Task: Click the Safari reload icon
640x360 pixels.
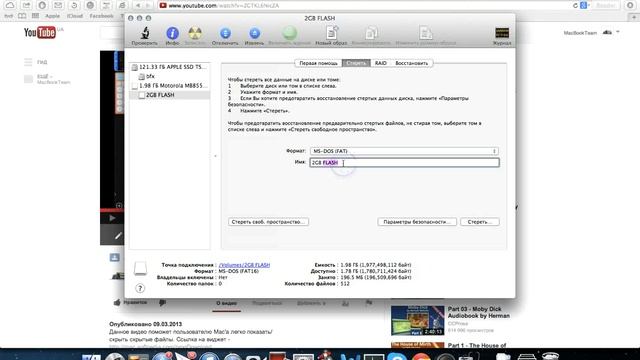Action: (575, 5)
